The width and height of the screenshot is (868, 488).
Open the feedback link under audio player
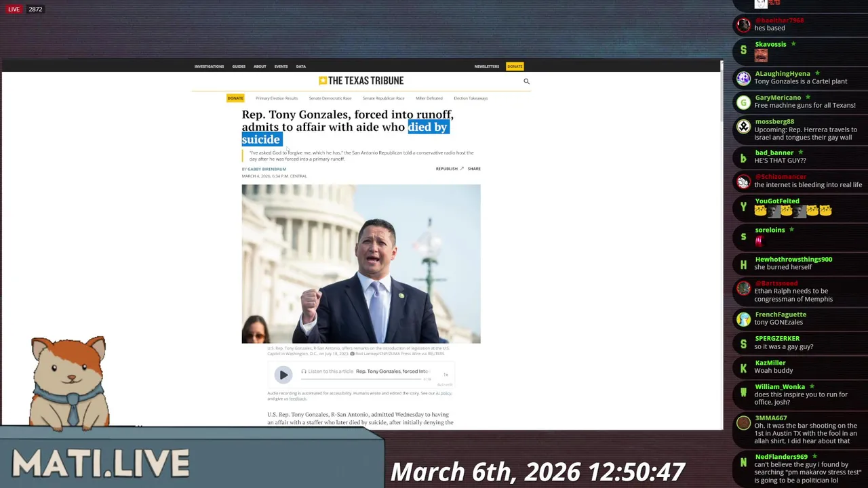[x=298, y=399]
